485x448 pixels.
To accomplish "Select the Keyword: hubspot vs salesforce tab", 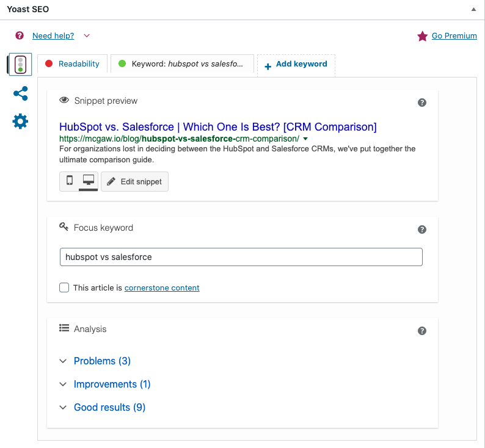I will click(x=182, y=63).
